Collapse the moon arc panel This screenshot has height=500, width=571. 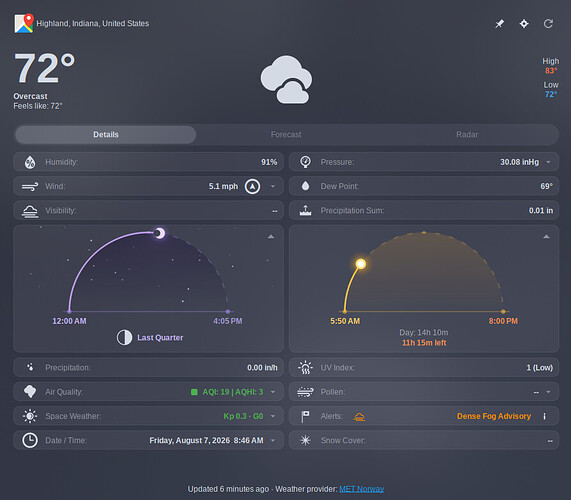271,237
